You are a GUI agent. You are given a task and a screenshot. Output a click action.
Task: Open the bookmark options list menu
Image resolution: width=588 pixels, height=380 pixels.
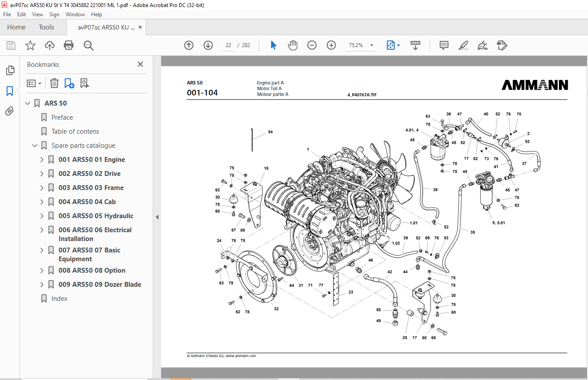point(34,83)
